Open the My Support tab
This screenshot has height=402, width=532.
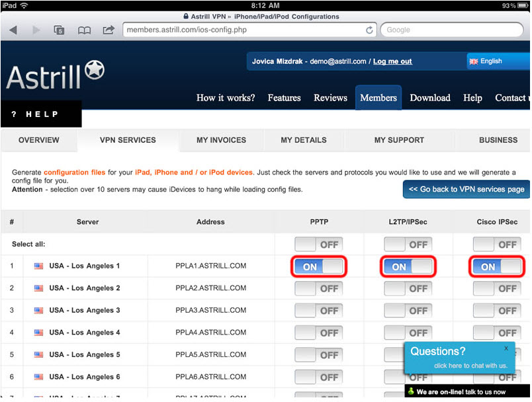coord(399,140)
